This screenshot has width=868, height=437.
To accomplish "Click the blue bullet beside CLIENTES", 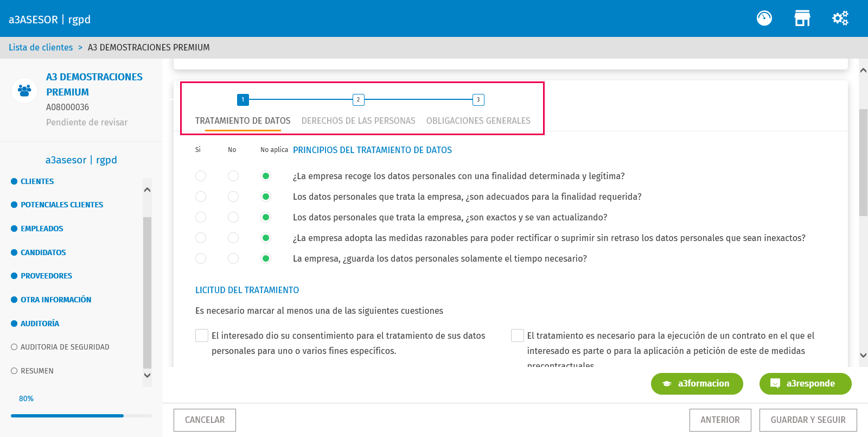I will tap(14, 181).
